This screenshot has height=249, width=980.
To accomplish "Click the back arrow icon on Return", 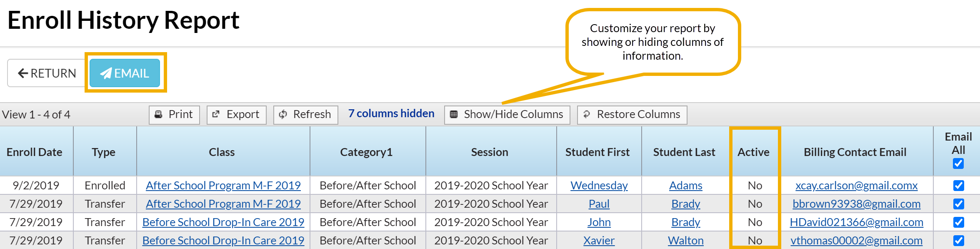I will (23, 73).
